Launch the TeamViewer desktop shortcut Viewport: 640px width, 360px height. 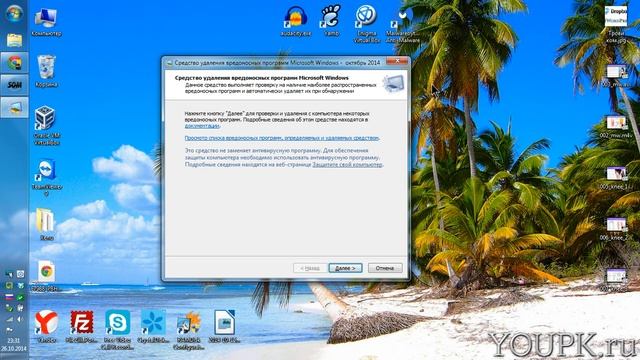pyautogui.click(x=46, y=177)
